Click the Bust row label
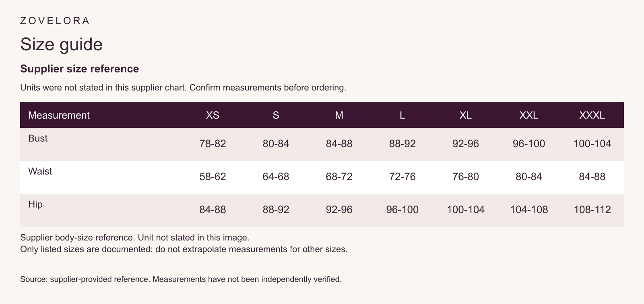Viewport: 644px width, 304px height. pyautogui.click(x=38, y=138)
